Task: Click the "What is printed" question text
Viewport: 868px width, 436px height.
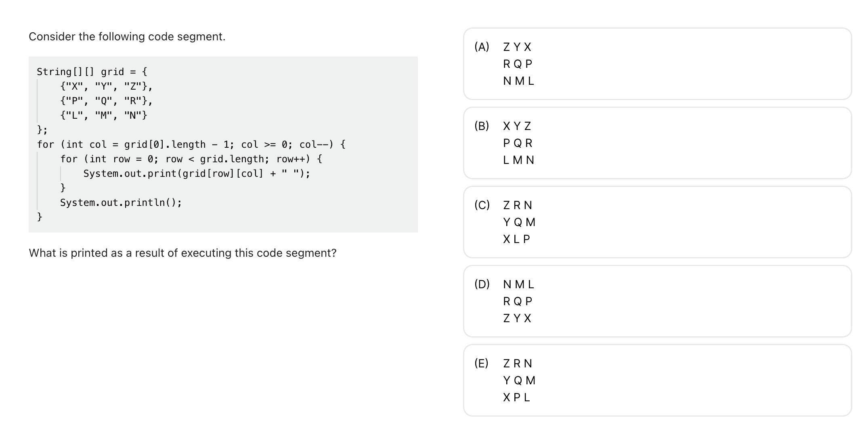Action: click(182, 253)
